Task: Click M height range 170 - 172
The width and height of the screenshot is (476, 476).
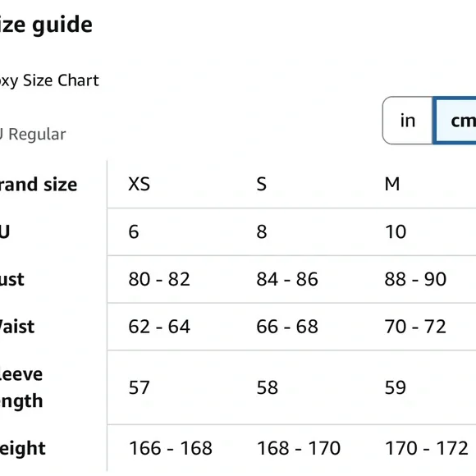Action: click(x=427, y=448)
